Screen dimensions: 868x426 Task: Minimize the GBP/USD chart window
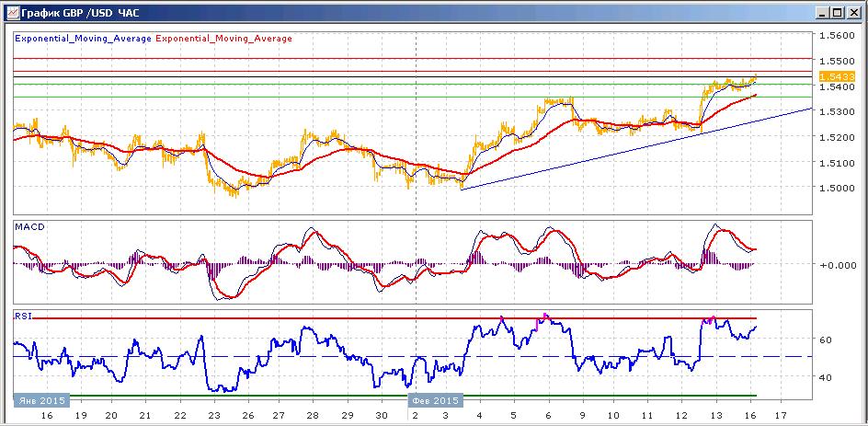point(823,12)
